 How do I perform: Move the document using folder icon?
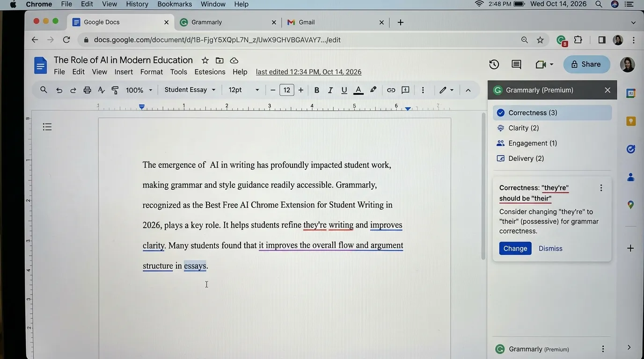point(220,60)
